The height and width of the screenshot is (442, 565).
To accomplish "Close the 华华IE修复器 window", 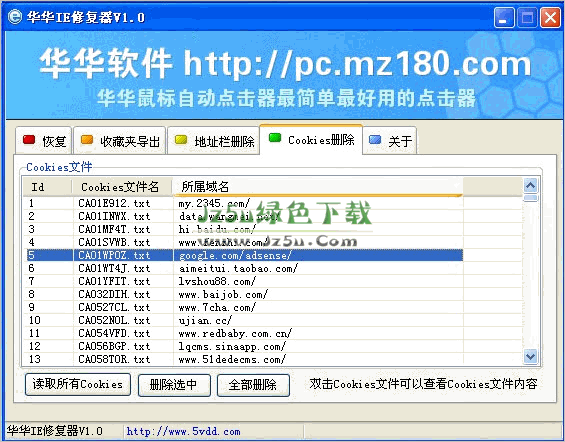I will (550, 17).
